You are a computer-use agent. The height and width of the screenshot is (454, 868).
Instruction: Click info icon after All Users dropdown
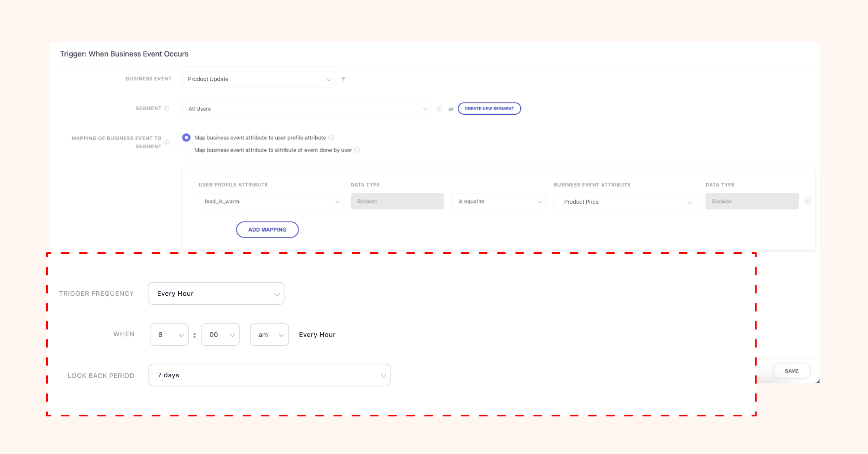point(439,108)
